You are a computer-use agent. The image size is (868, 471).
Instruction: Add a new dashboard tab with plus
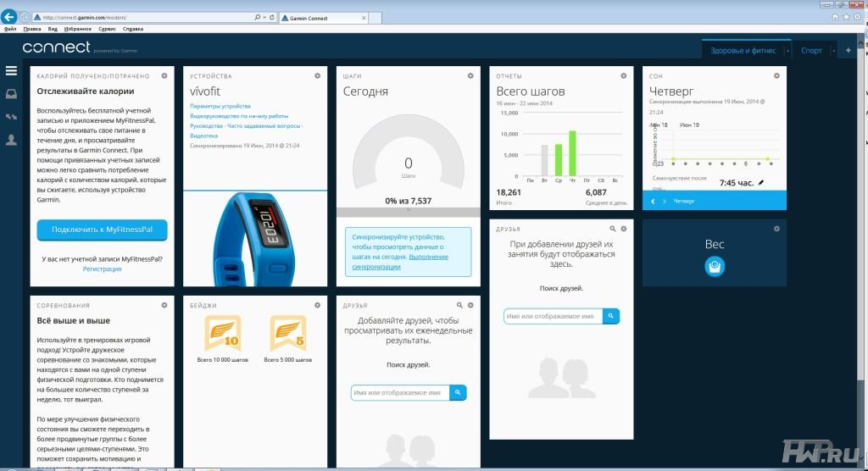click(848, 50)
